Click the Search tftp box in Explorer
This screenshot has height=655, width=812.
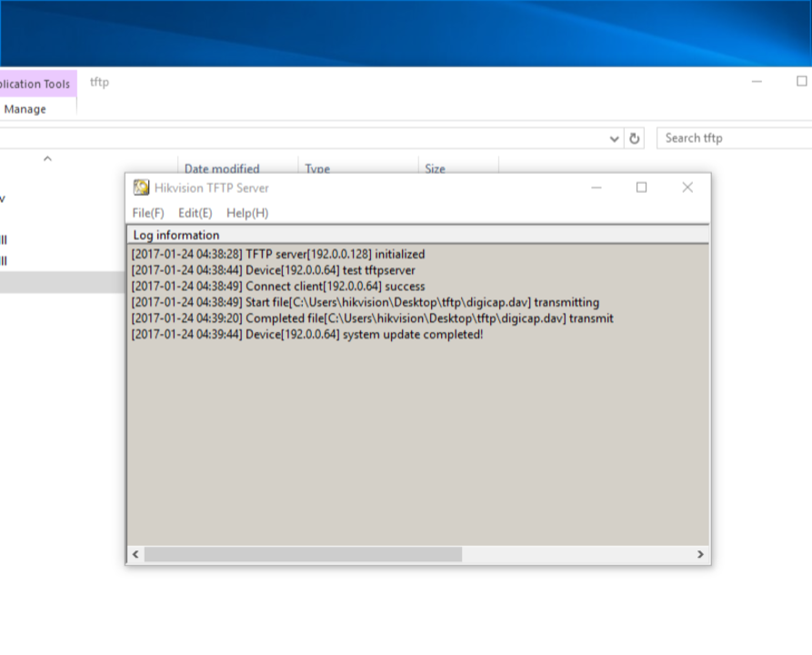(x=735, y=138)
